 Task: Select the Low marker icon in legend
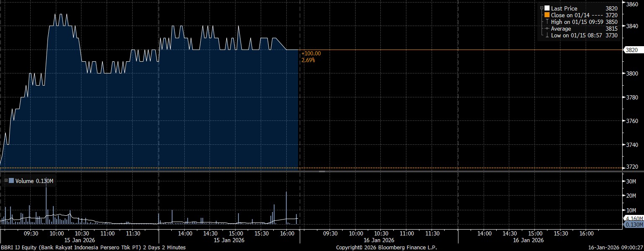(x=547, y=35)
